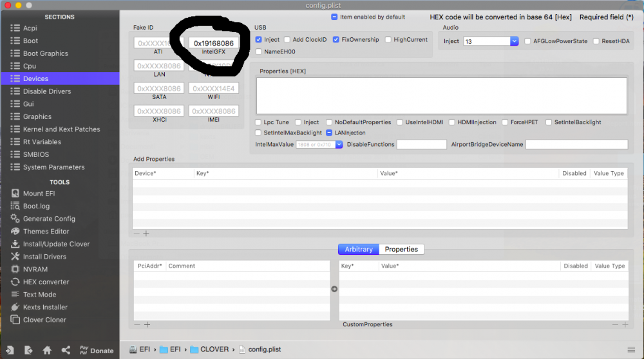The width and height of the screenshot is (644, 359).
Task: Open the Clover Cloner tool
Action: pos(44,320)
